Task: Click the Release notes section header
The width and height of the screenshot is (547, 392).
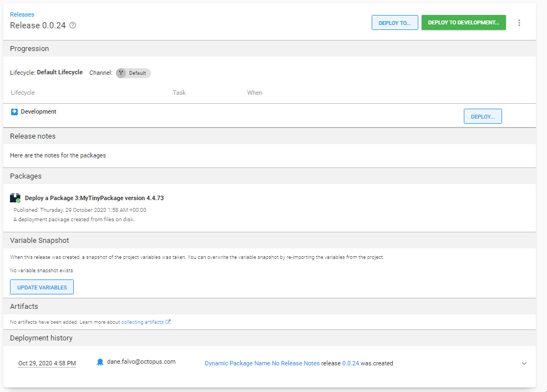Action: [269, 136]
